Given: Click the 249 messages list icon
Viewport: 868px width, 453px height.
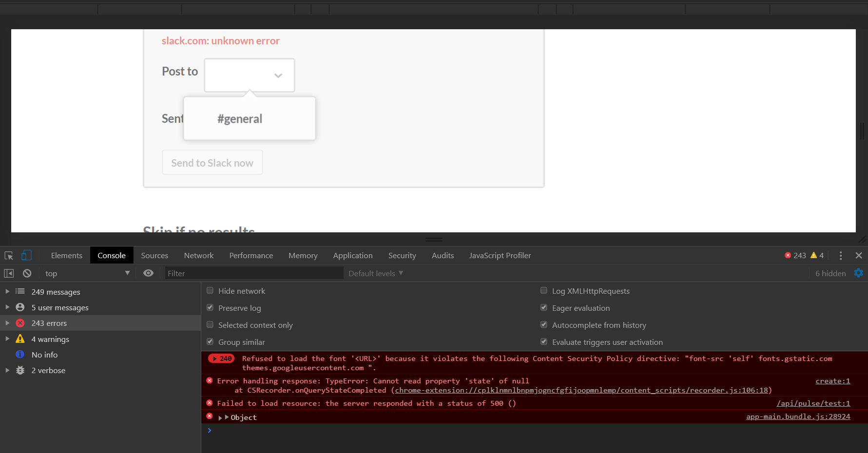Looking at the screenshot, I should point(20,291).
